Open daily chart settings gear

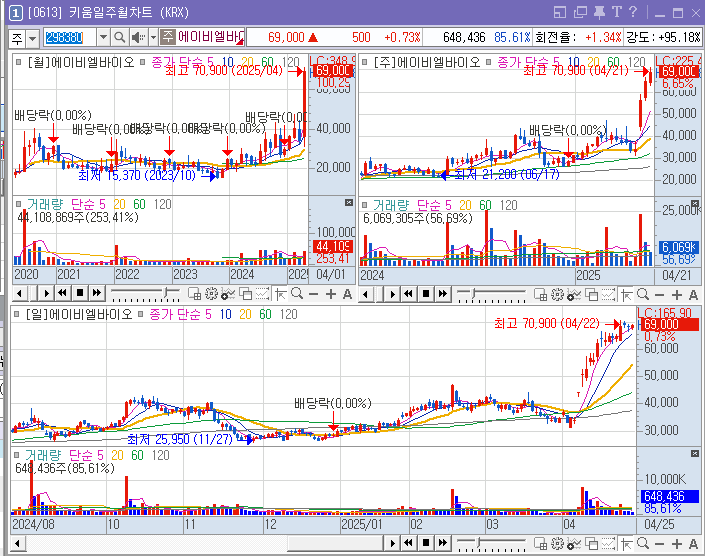pyautogui.click(x=558, y=544)
